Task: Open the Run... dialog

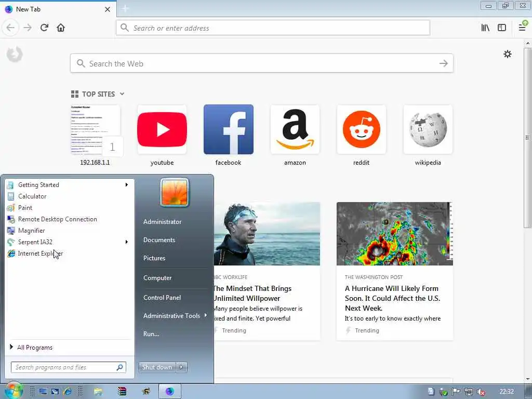Action: click(151, 334)
